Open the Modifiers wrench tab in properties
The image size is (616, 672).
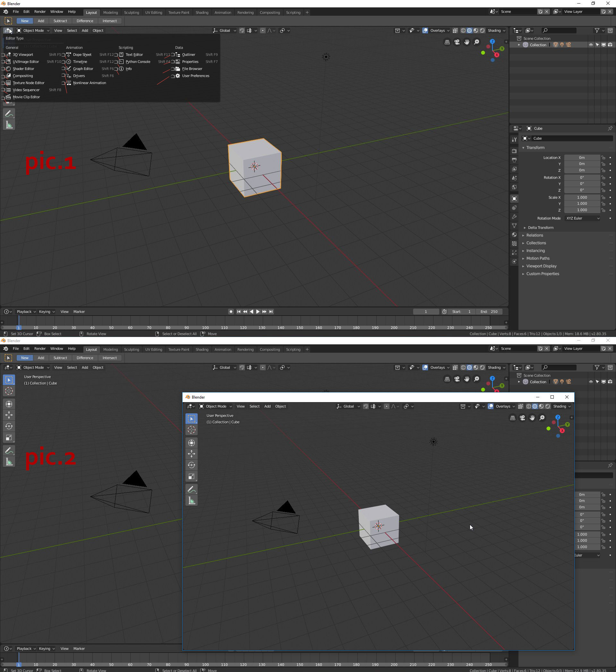click(514, 217)
